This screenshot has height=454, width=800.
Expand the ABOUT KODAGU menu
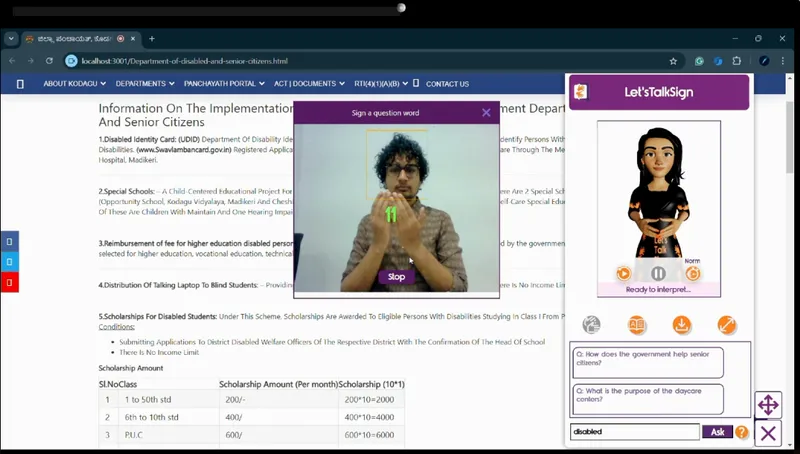tap(74, 84)
